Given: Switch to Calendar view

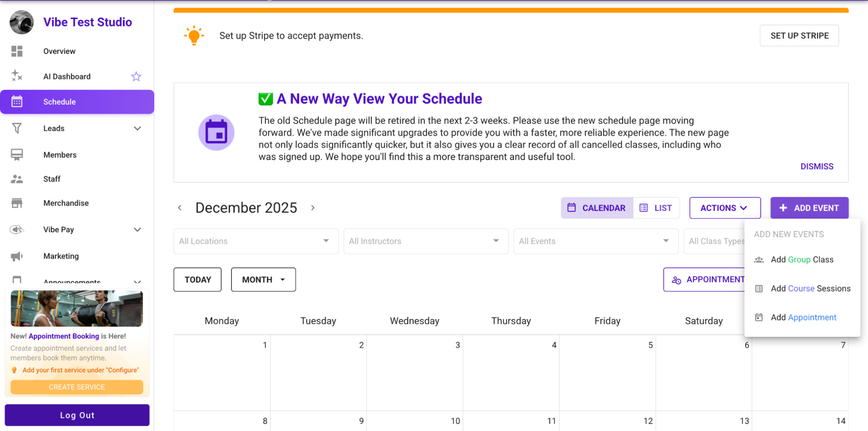Looking at the screenshot, I should [x=597, y=208].
